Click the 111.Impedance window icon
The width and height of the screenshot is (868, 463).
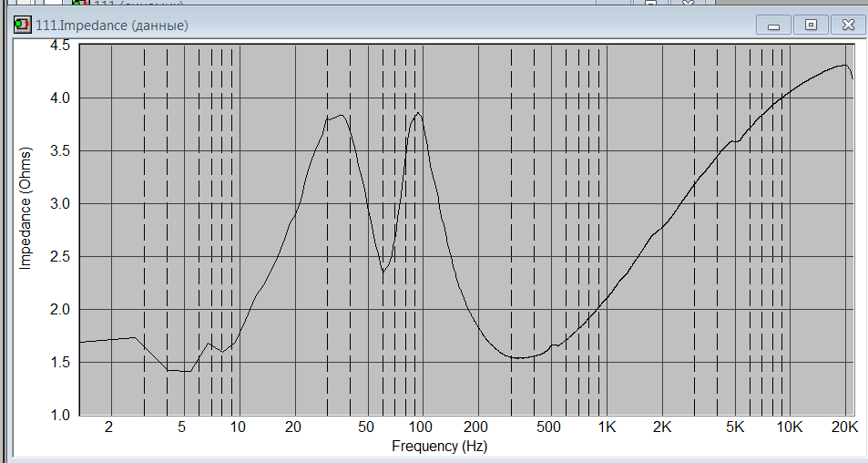(x=24, y=25)
